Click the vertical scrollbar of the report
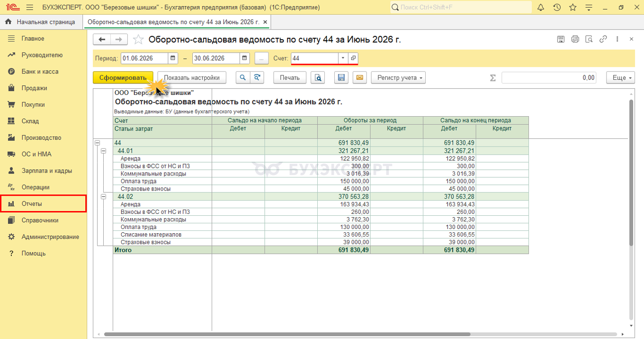The image size is (644, 339). [631, 173]
